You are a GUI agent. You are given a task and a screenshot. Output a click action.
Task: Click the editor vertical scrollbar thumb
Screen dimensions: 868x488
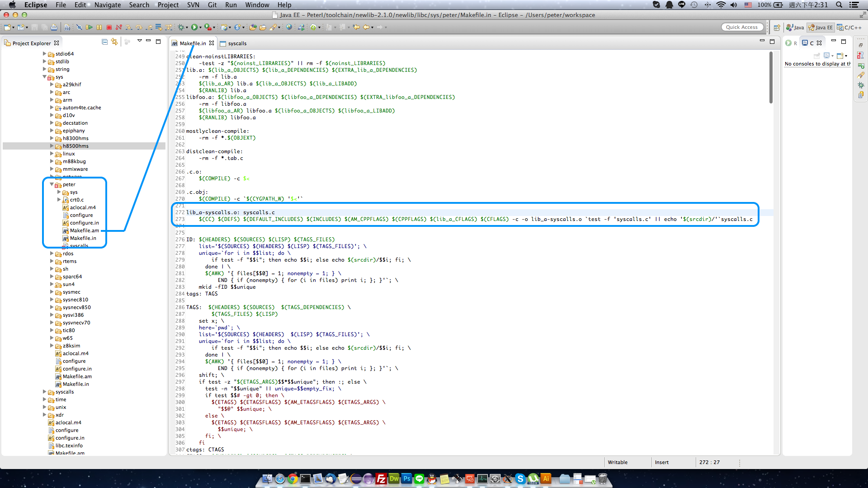pos(771,78)
